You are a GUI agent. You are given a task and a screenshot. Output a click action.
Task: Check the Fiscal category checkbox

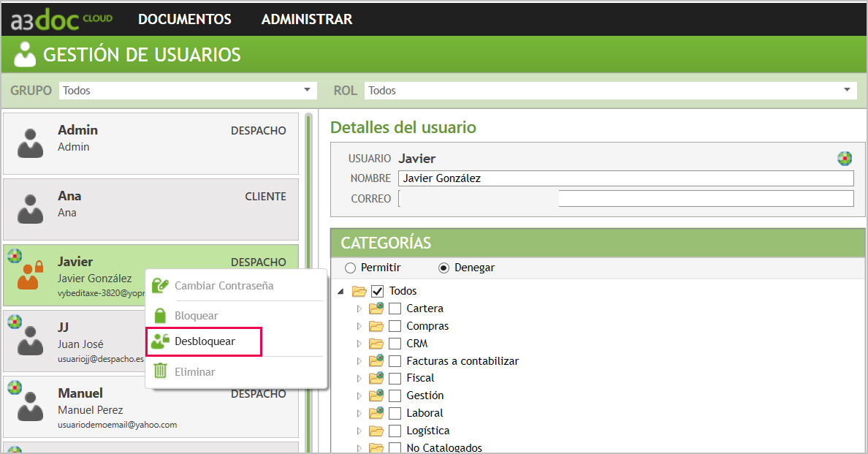395,378
